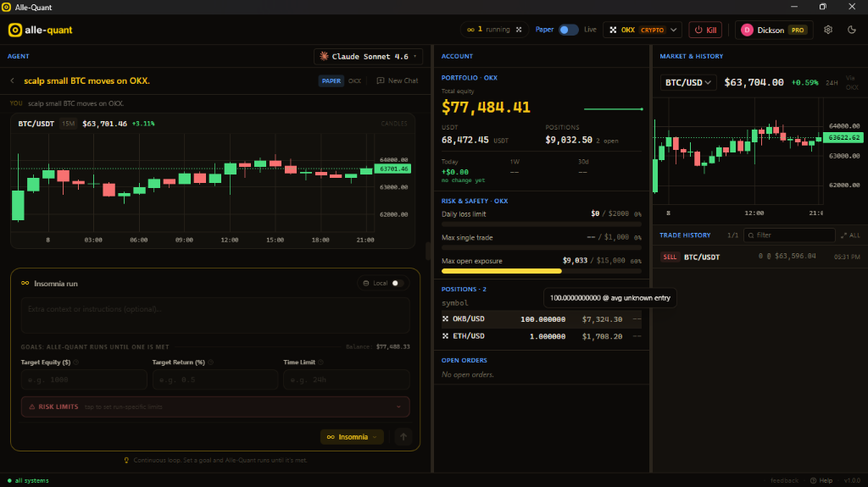
Task: Click Target Equity info icon
Action: pyautogui.click(x=76, y=362)
